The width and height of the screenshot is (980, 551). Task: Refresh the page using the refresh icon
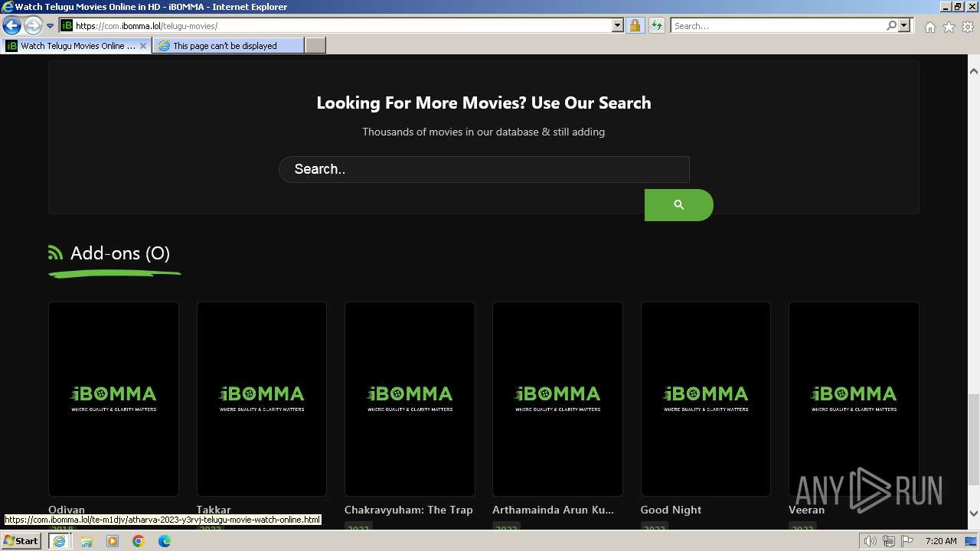pos(656,25)
